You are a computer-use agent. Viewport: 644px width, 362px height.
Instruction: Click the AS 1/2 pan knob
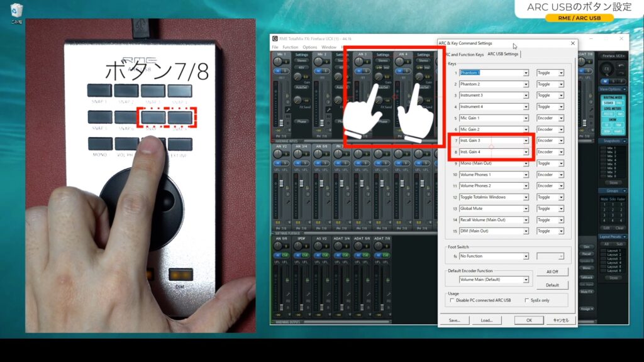click(x=318, y=246)
